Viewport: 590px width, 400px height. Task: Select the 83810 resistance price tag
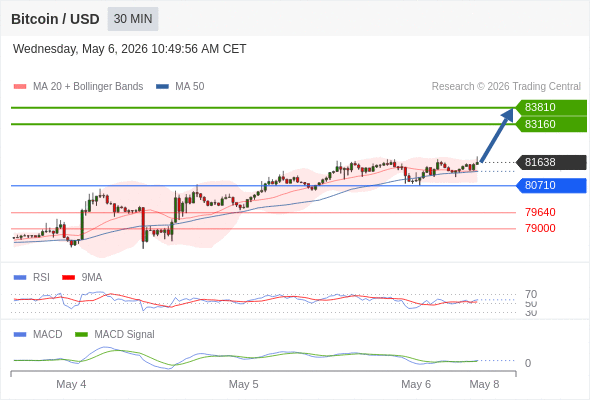point(551,108)
